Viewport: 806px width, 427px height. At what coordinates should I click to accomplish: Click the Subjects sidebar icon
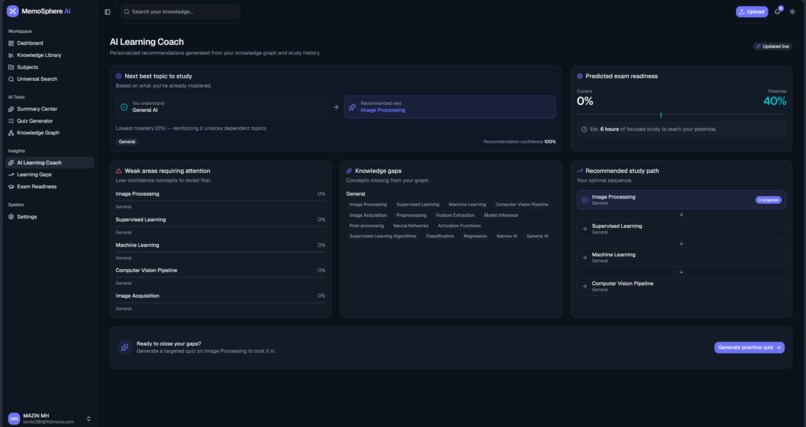[x=11, y=67]
